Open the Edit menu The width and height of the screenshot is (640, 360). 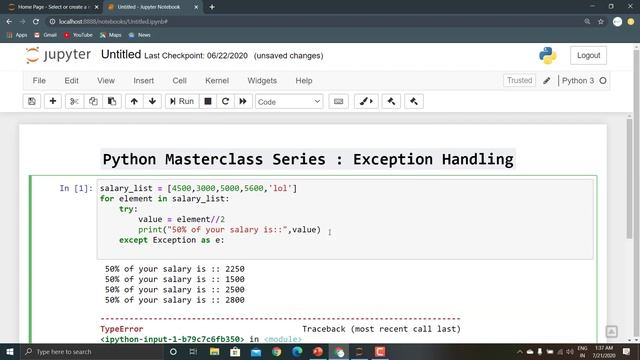point(71,81)
